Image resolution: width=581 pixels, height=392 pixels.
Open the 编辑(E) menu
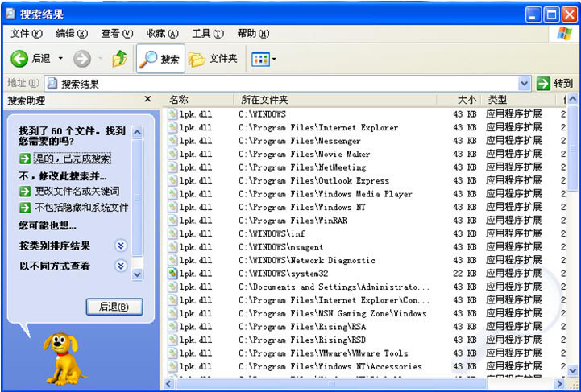point(72,34)
